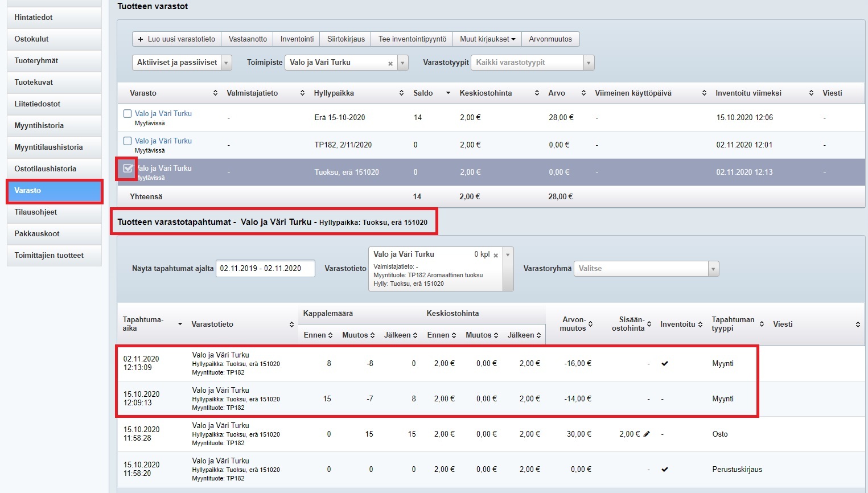Go to Ostotilaushistoria in the side menu
The width and height of the screenshot is (868, 493).
(54, 169)
